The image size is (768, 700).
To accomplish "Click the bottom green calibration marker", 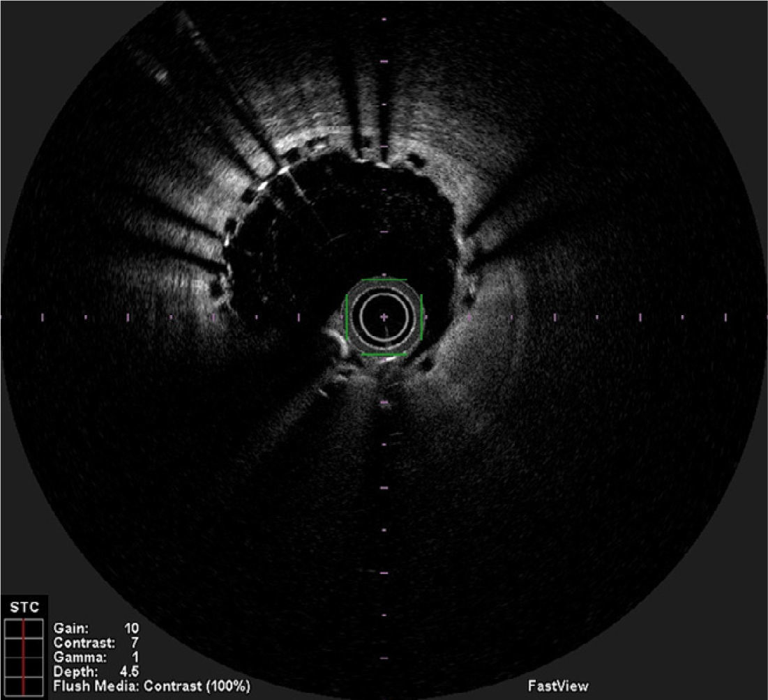I will click(x=384, y=355).
